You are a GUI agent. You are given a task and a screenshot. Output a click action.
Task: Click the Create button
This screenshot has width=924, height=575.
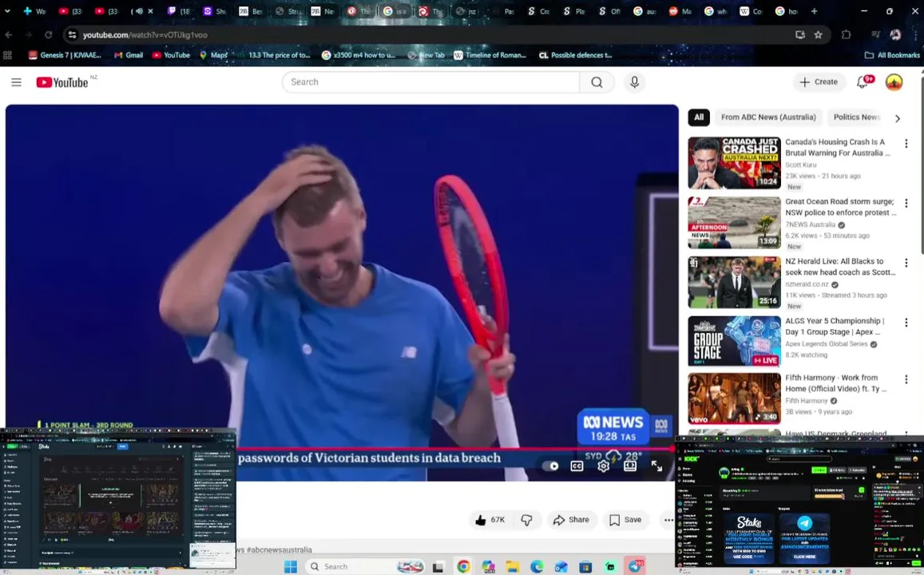click(x=819, y=82)
